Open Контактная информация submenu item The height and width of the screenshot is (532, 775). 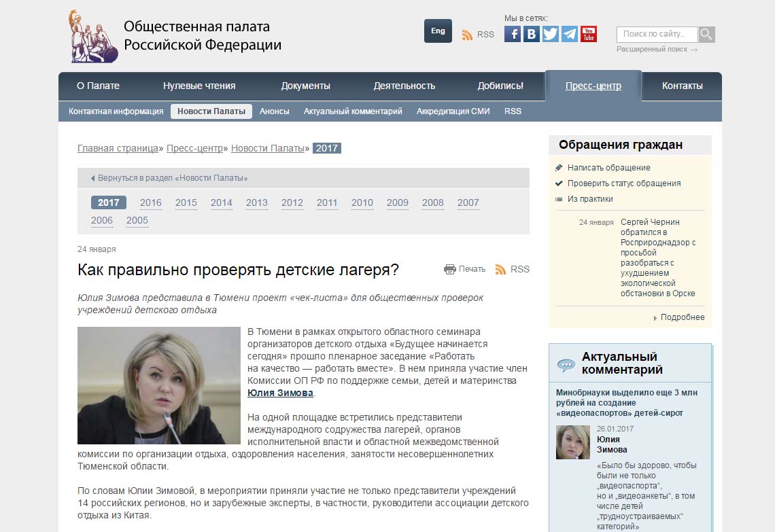tap(116, 111)
